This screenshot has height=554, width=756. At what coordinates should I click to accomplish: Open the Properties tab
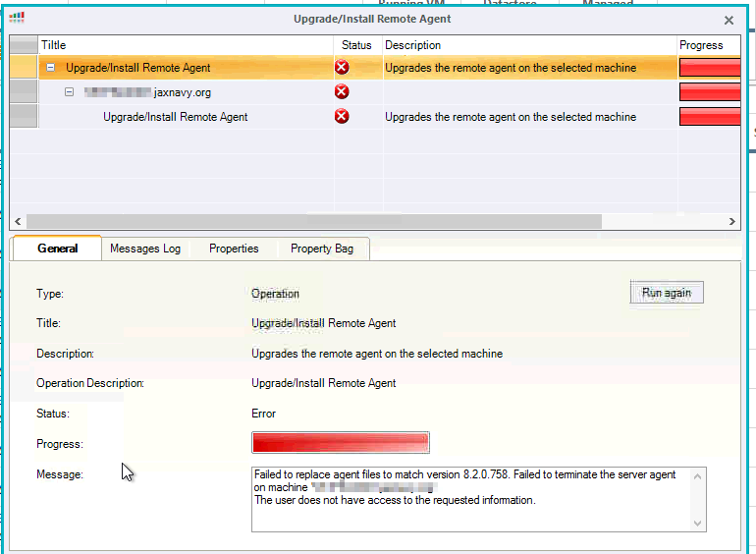[x=234, y=249]
